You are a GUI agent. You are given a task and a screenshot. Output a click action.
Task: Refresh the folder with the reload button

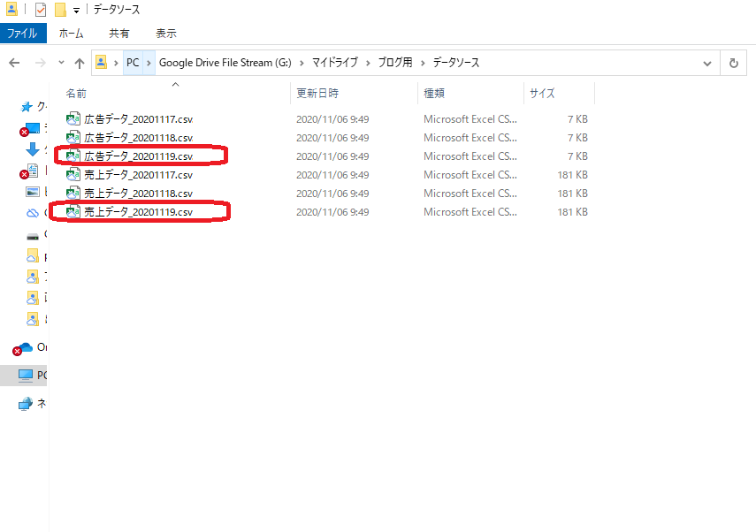[733, 64]
